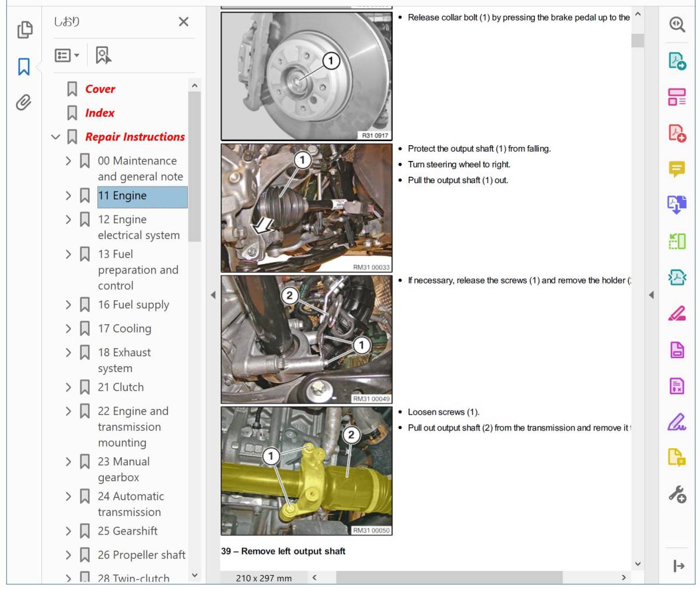Viewport: 700px width, 589px height.
Task: Find current bookmark icon in panel
Action: 103,55
